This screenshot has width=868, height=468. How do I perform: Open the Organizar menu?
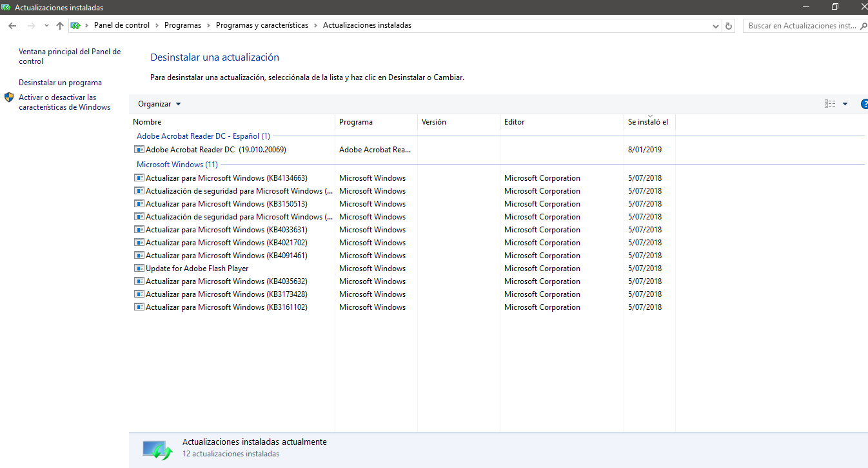click(x=159, y=104)
